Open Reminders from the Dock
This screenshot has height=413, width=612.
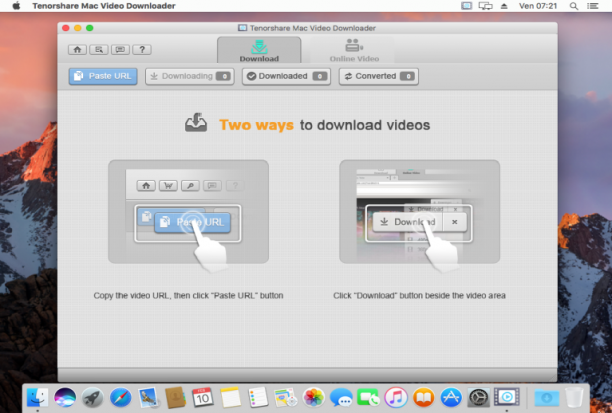click(258, 398)
